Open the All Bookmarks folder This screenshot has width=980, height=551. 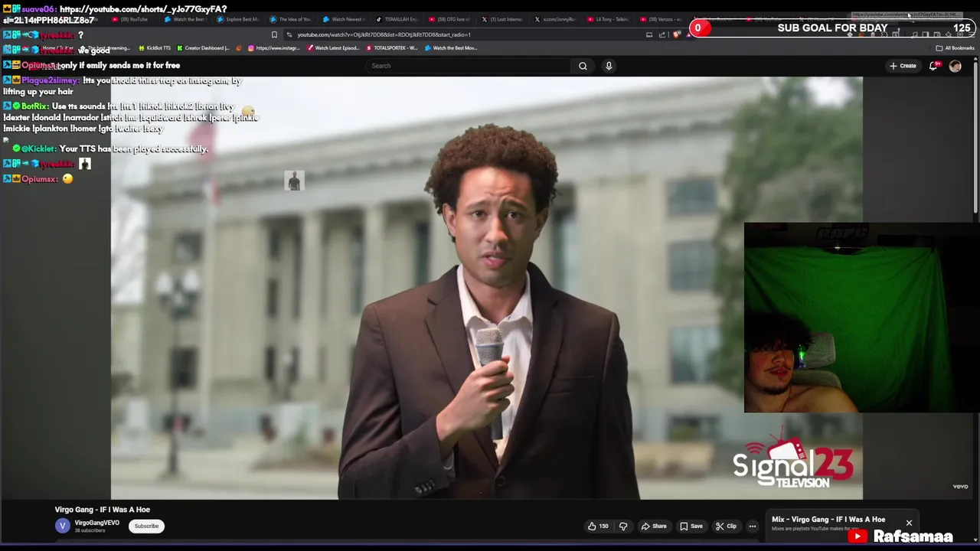(x=955, y=48)
